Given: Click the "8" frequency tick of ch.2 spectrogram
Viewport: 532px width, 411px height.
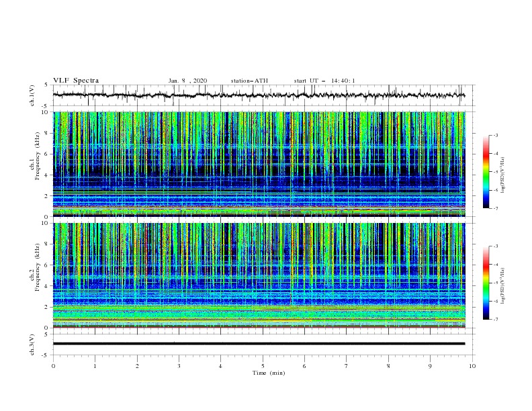Looking at the screenshot, I should point(46,244).
